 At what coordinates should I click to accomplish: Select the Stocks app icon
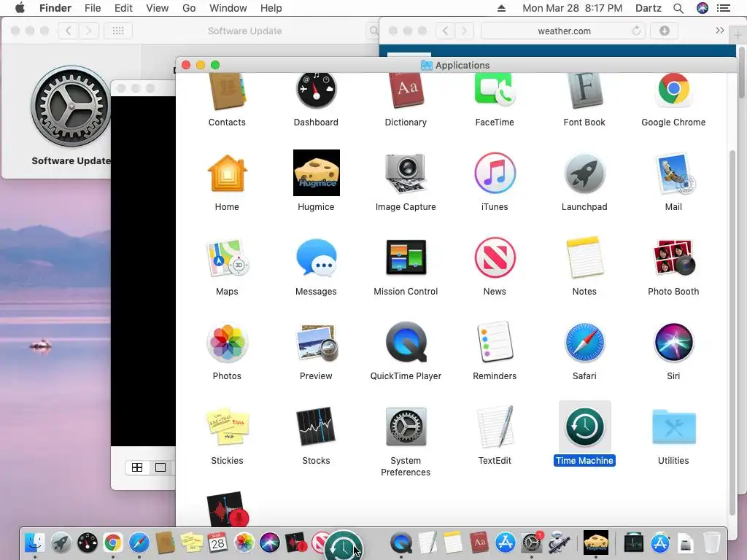[x=316, y=427]
